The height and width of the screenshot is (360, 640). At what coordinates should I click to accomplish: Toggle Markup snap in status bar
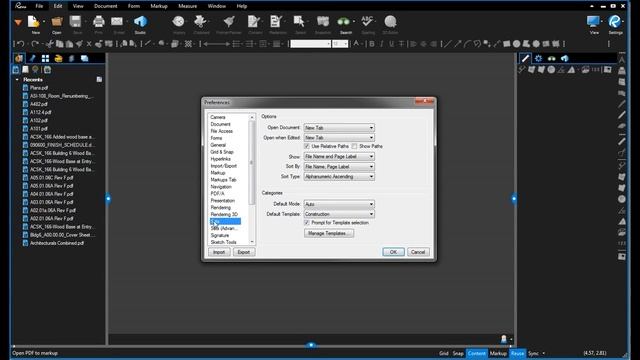[x=498, y=353]
